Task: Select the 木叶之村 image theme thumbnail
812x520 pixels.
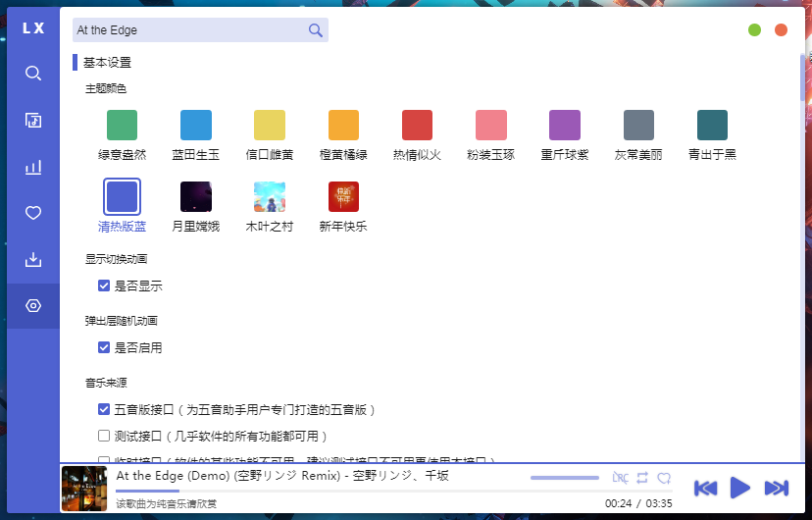Action: (x=270, y=197)
